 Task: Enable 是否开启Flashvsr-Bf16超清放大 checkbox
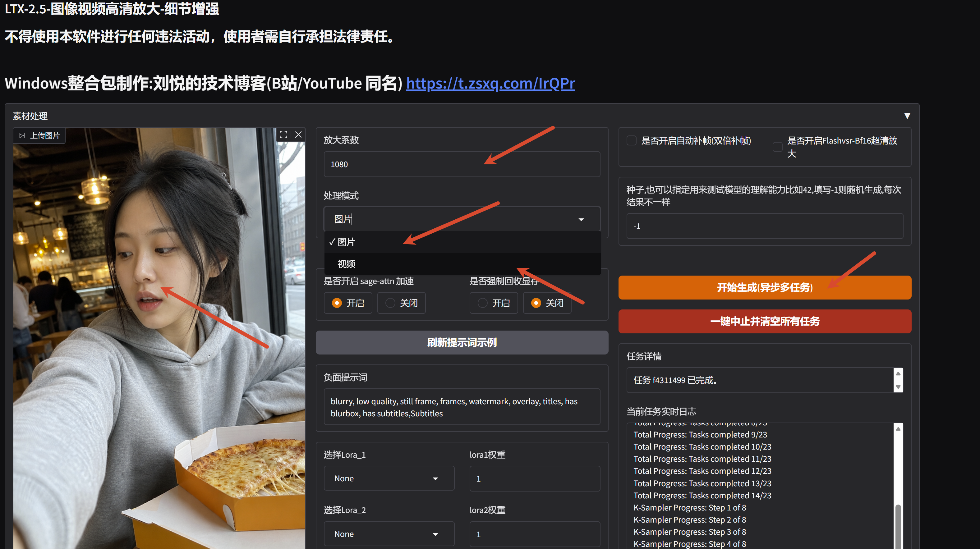coord(778,147)
